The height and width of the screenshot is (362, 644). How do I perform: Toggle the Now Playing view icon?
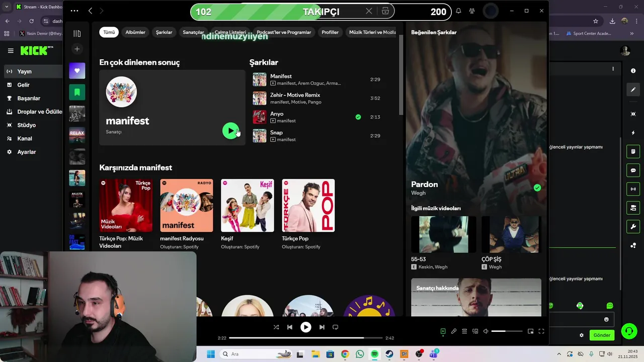(443, 331)
